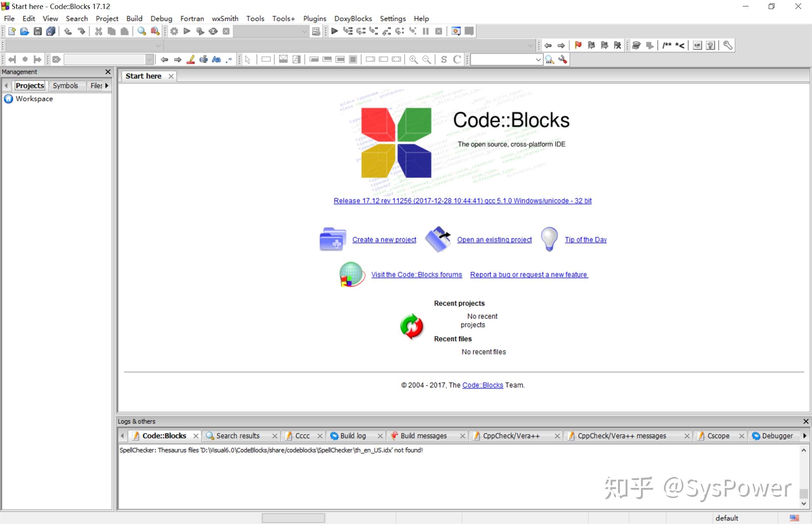Click the Redo arrow icon

pos(81,31)
